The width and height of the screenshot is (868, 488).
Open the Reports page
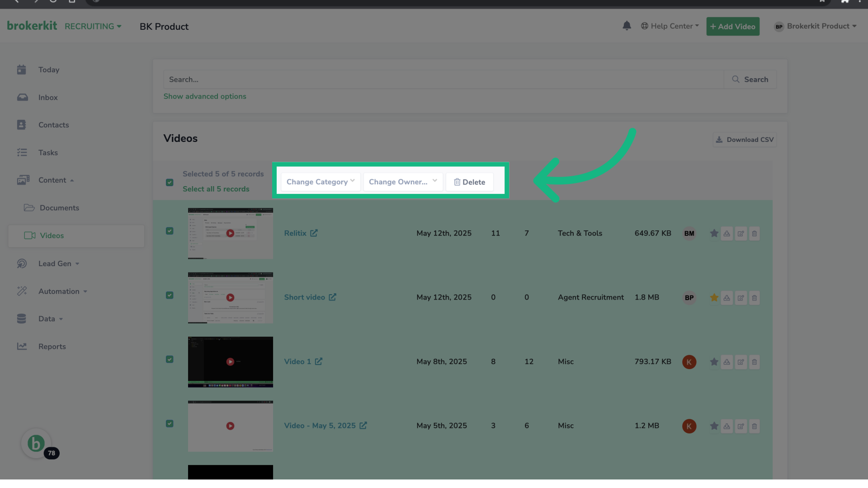[52, 347]
